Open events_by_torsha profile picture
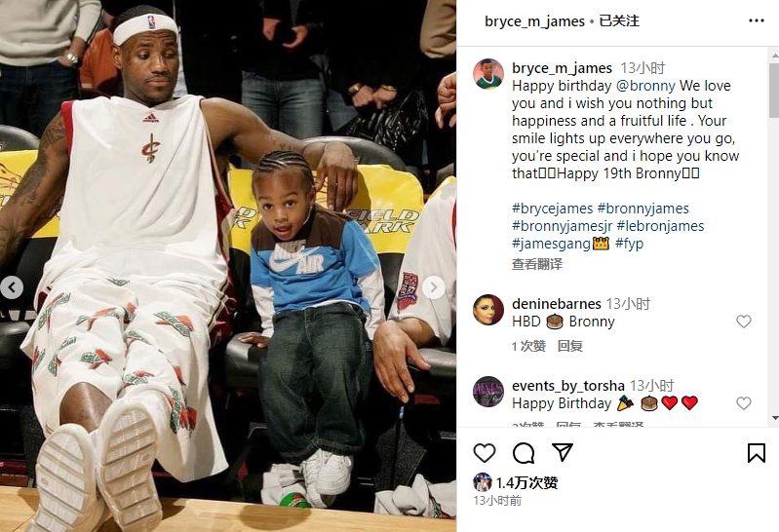The width and height of the screenshot is (779, 532). click(x=487, y=392)
